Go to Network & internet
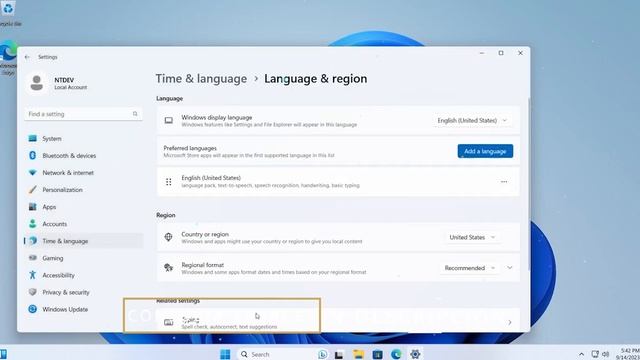The image size is (640, 360). pyautogui.click(x=84, y=173)
